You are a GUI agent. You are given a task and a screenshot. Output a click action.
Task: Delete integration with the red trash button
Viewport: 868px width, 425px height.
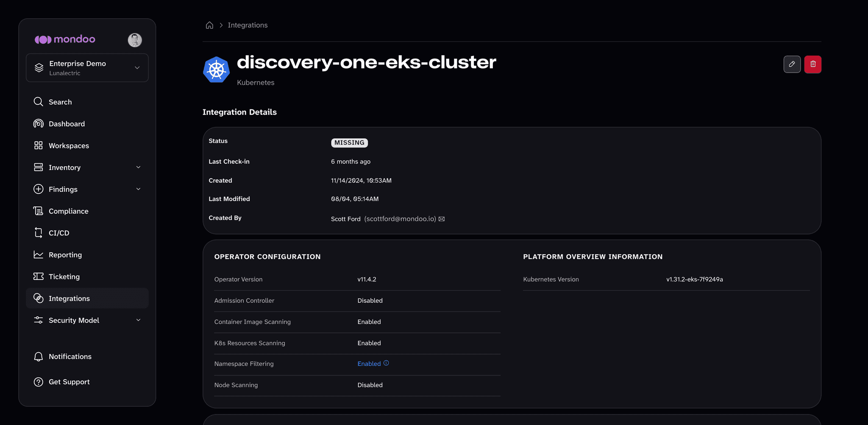813,64
